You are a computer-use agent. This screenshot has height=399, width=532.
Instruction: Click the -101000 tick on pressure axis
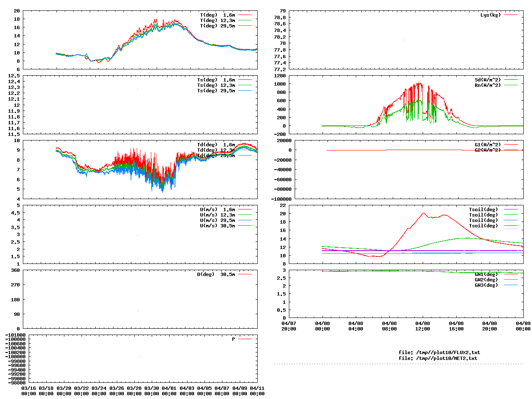point(15,335)
